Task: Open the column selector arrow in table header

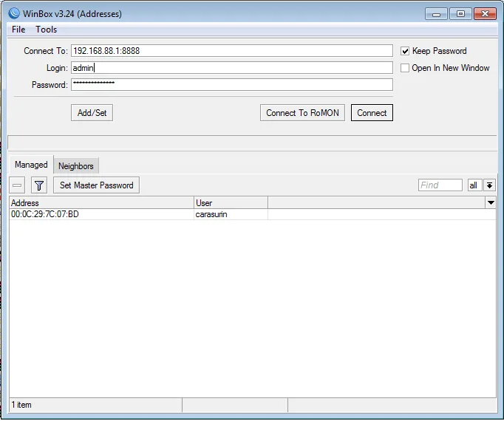Action: click(x=491, y=202)
